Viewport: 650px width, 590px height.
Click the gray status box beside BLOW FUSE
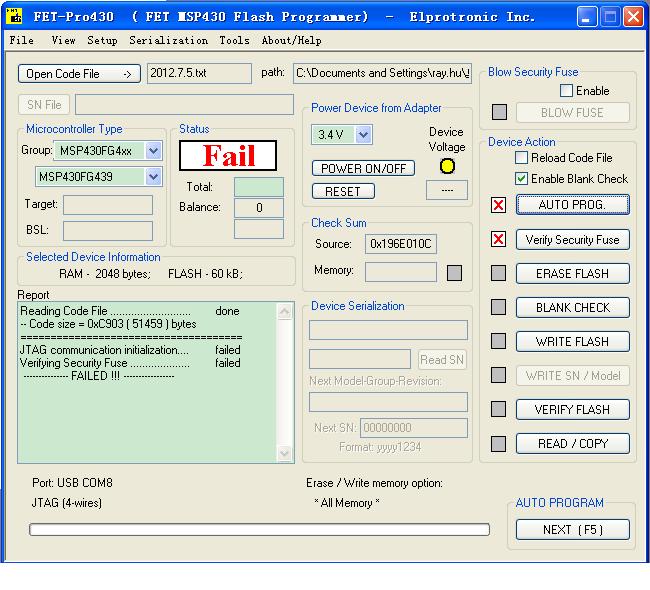pos(499,112)
